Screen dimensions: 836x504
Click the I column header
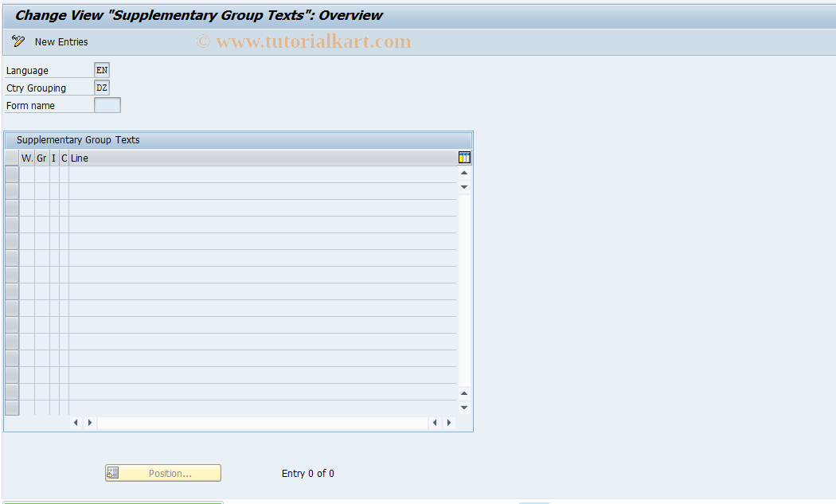pyautogui.click(x=54, y=158)
